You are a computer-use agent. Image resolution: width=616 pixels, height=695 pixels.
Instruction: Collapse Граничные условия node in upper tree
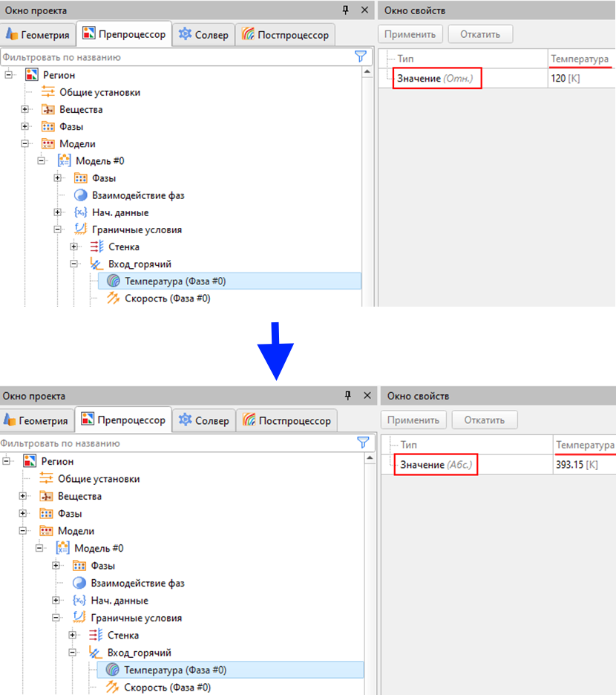[58, 229]
